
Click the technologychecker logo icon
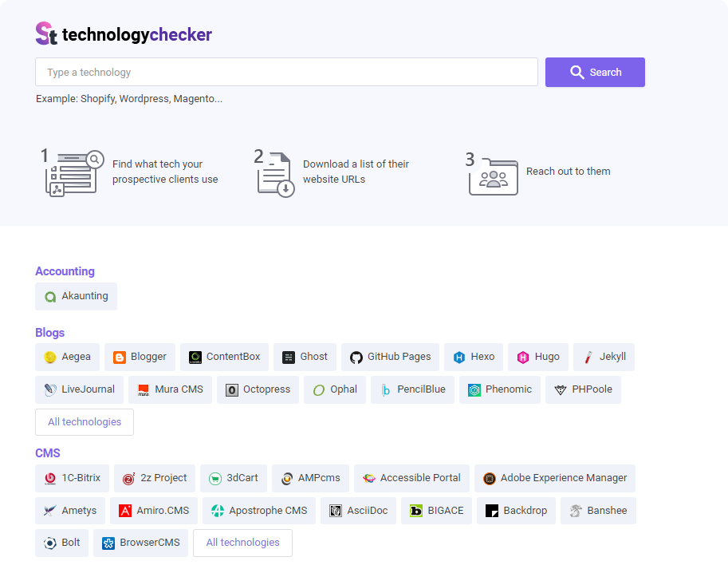pos(46,34)
